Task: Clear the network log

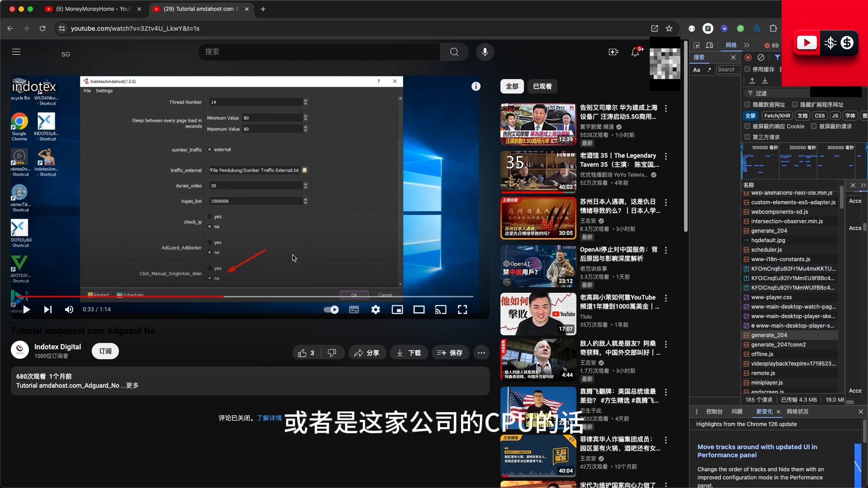Action: (x=761, y=57)
